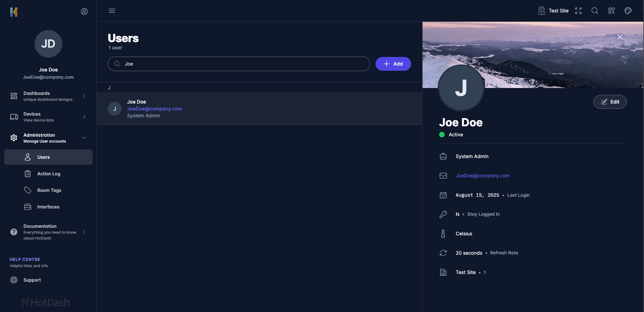Open the theme palette icon
The height and width of the screenshot is (312, 644).
(x=628, y=11)
